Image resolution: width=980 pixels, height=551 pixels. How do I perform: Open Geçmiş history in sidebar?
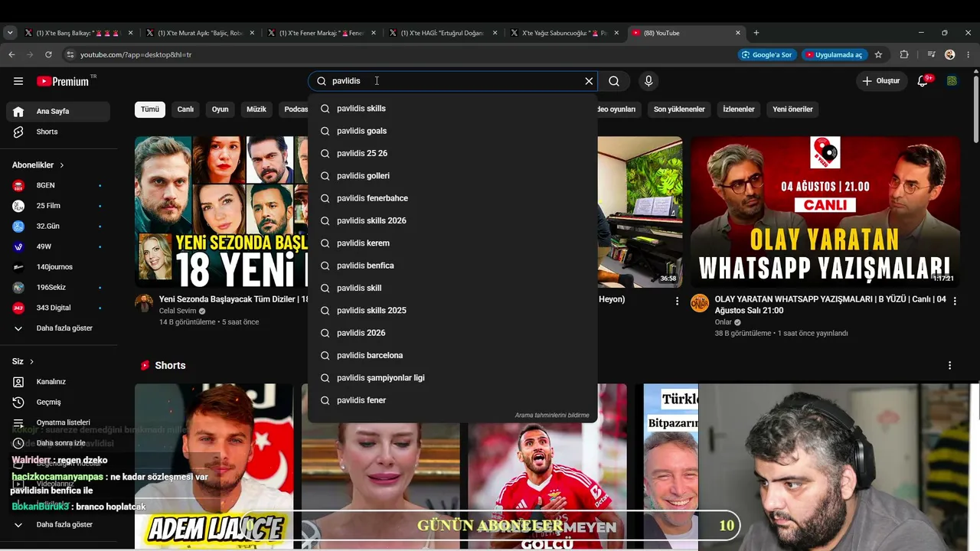58,403
